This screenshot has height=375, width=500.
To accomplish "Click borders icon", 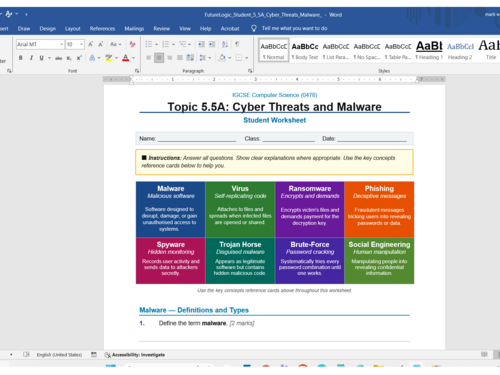I will [239, 58].
